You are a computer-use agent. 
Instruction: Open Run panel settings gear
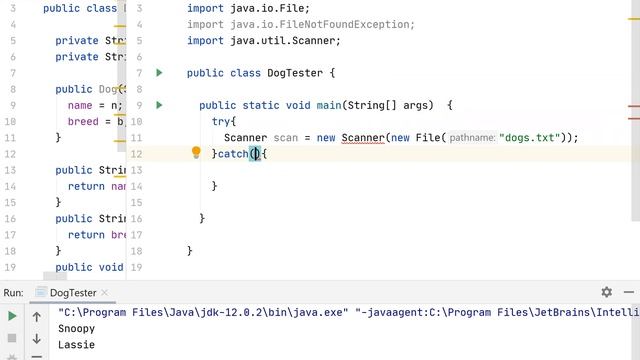point(607,292)
